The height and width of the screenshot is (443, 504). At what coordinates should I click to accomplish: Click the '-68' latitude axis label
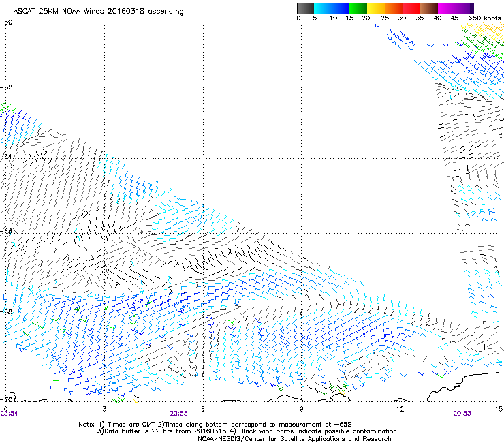coord(6,311)
